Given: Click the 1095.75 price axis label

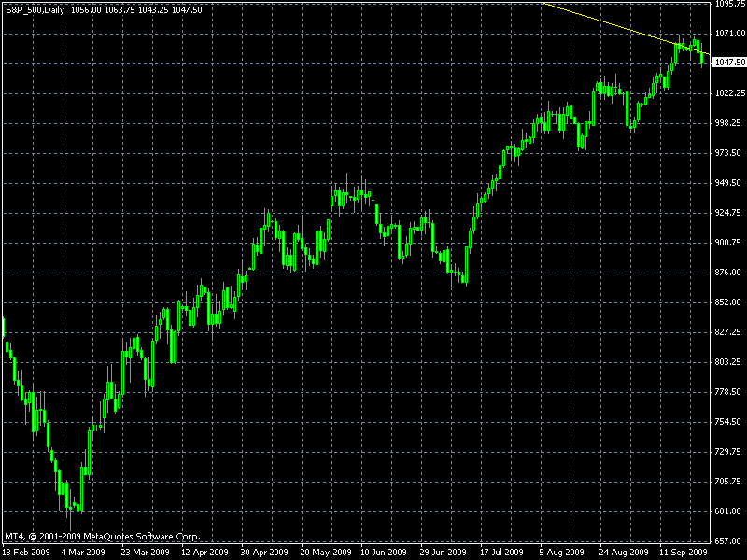Looking at the screenshot, I should [727, 5].
